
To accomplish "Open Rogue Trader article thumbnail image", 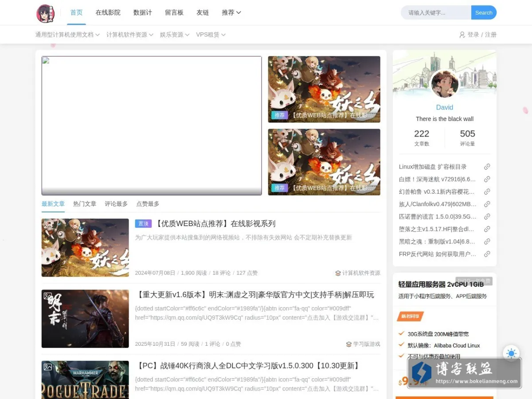I will (x=85, y=380).
